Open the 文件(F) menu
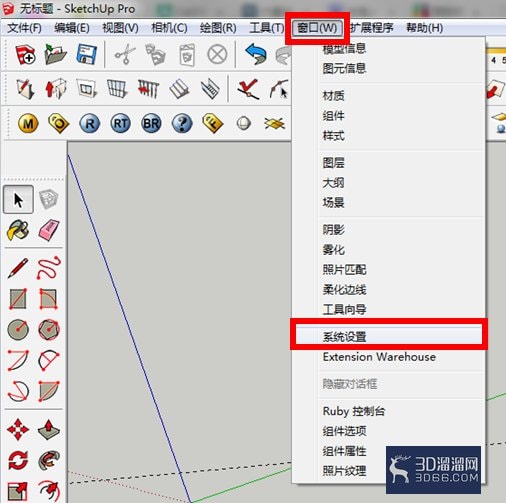 (24, 28)
